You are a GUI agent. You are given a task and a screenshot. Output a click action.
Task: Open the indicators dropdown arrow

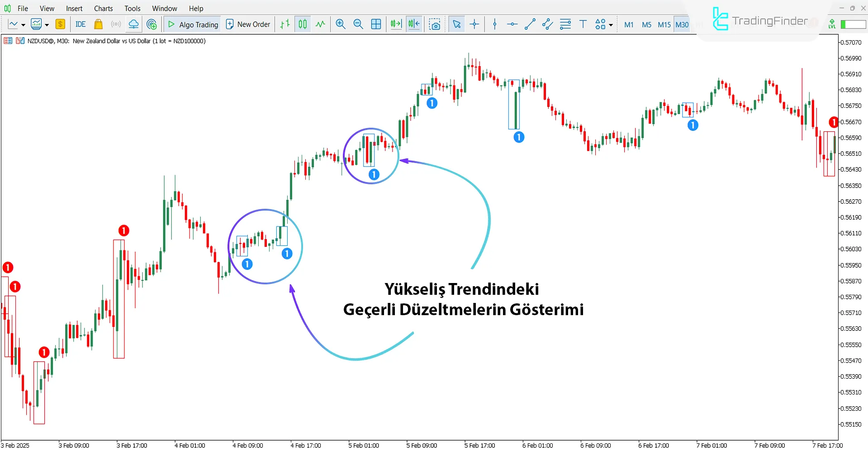pyautogui.click(x=46, y=24)
